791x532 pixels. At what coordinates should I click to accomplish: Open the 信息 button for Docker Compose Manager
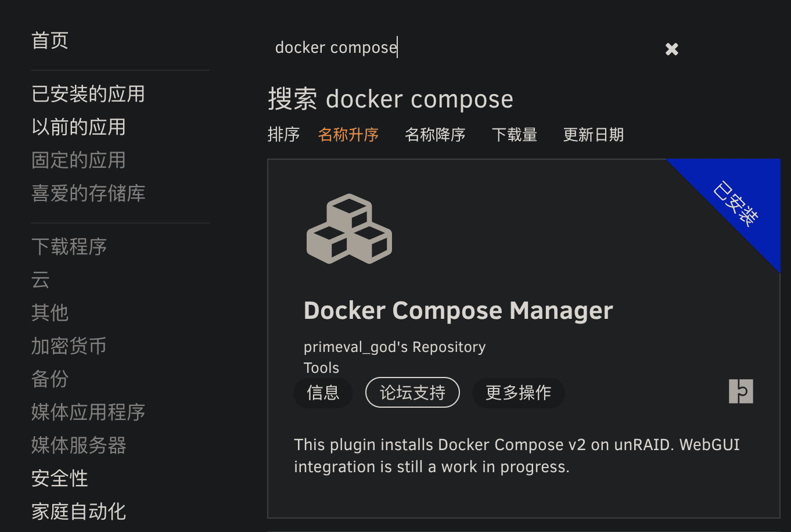tap(323, 393)
